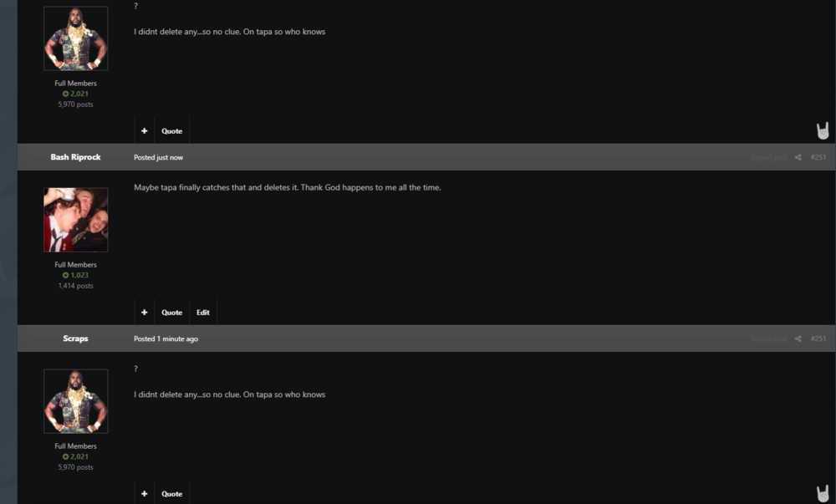Click the 'Posted just now' timestamp
The image size is (836, 504).
click(158, 157)
